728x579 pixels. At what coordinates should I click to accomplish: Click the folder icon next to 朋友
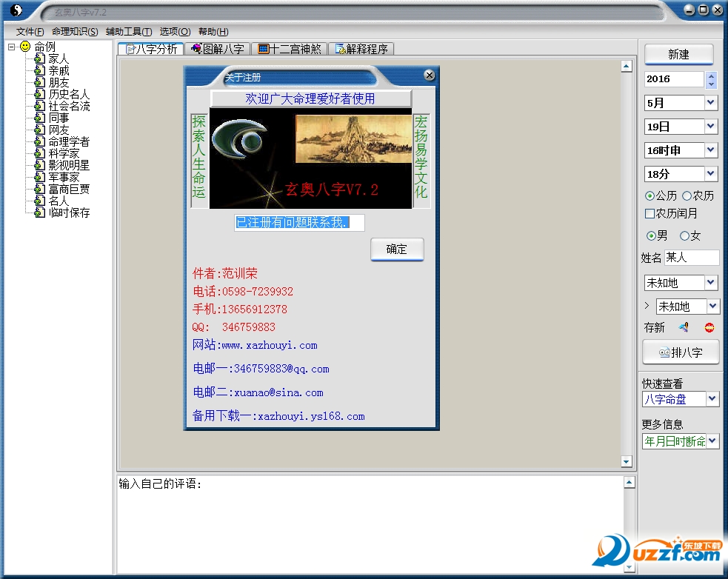40,82
